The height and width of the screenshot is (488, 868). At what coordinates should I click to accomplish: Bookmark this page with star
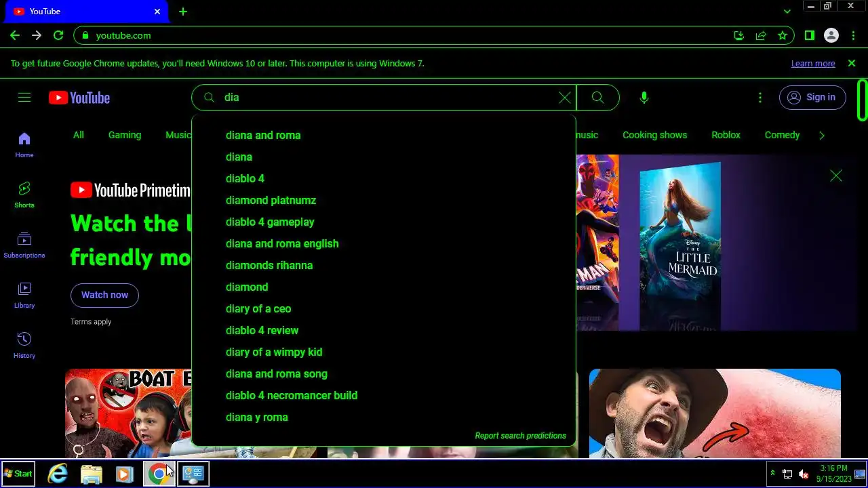783,35
